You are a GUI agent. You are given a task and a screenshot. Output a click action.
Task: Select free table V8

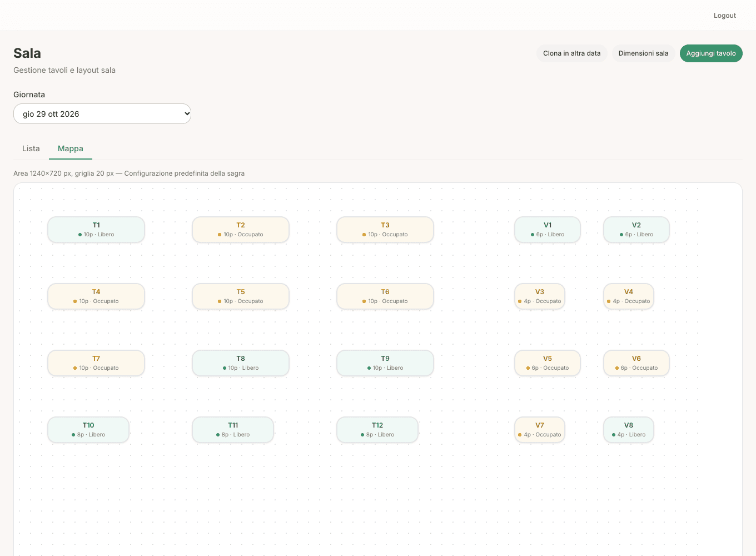click(x=629, y=430)
